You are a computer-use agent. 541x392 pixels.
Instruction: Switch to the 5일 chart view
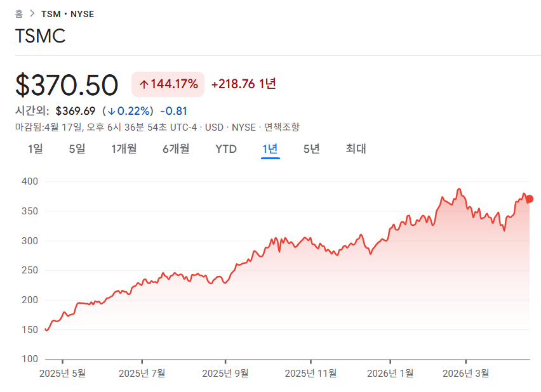click(x=77, y=148)
